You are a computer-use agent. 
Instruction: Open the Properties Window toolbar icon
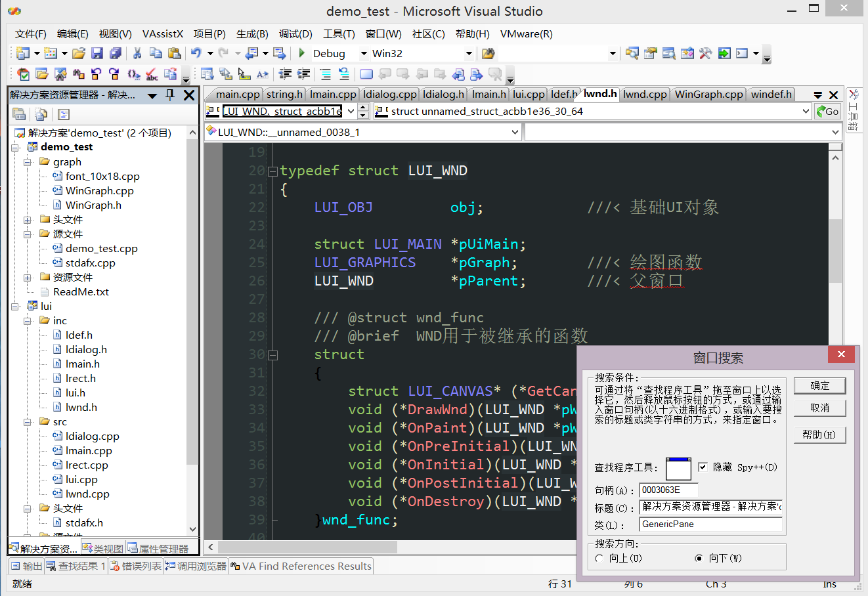[651, 53]
